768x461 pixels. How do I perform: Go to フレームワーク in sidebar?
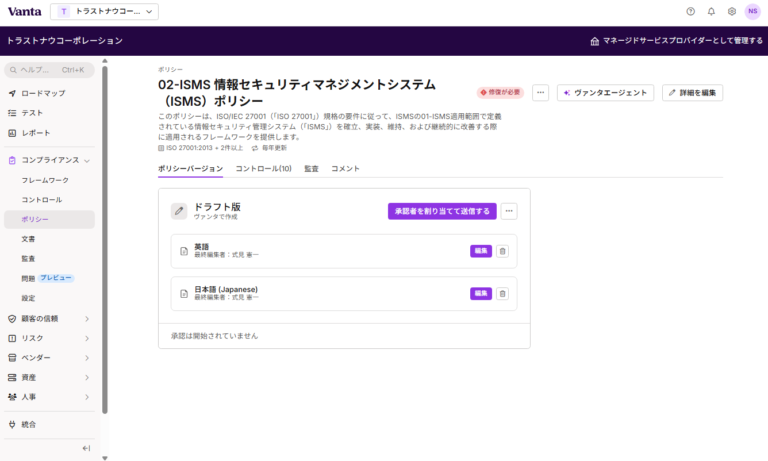[x=45, y=180]
